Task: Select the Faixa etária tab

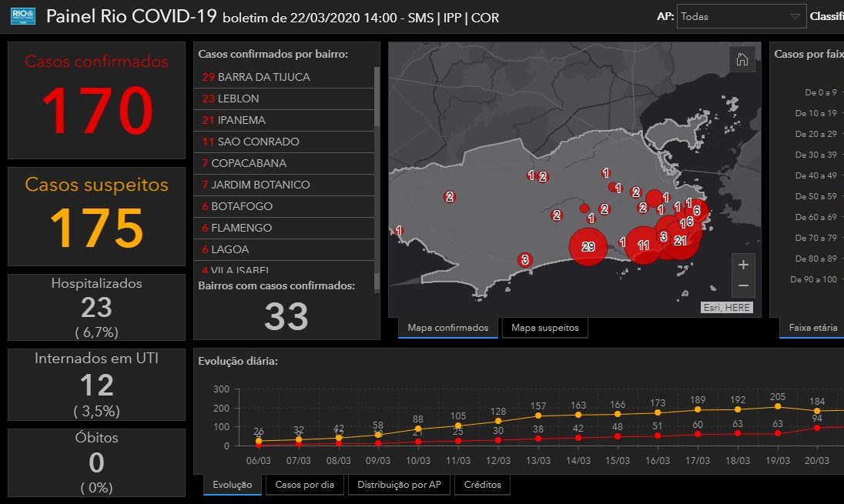Action: (812, 328)
